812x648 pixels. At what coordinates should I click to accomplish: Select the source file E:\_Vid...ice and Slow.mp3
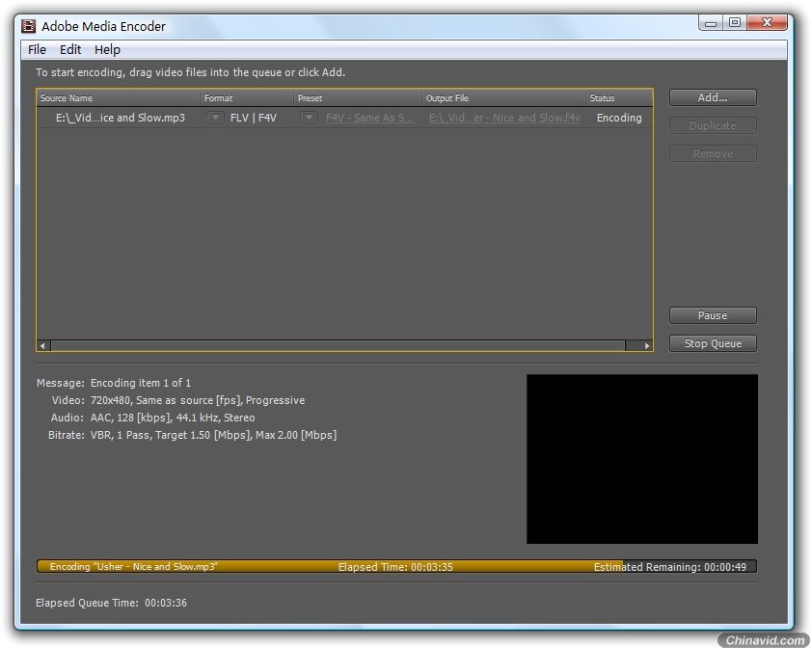(x=121, y=118)
